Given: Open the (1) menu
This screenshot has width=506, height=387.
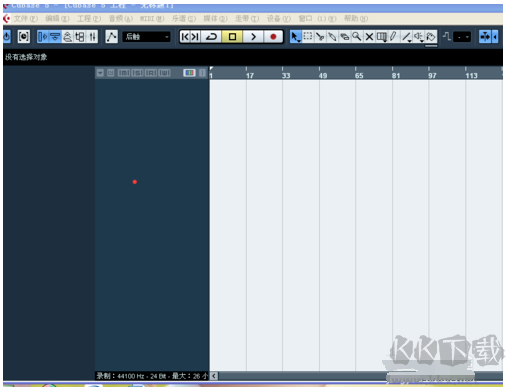Looking at the screenshot, I should point(327,19).
